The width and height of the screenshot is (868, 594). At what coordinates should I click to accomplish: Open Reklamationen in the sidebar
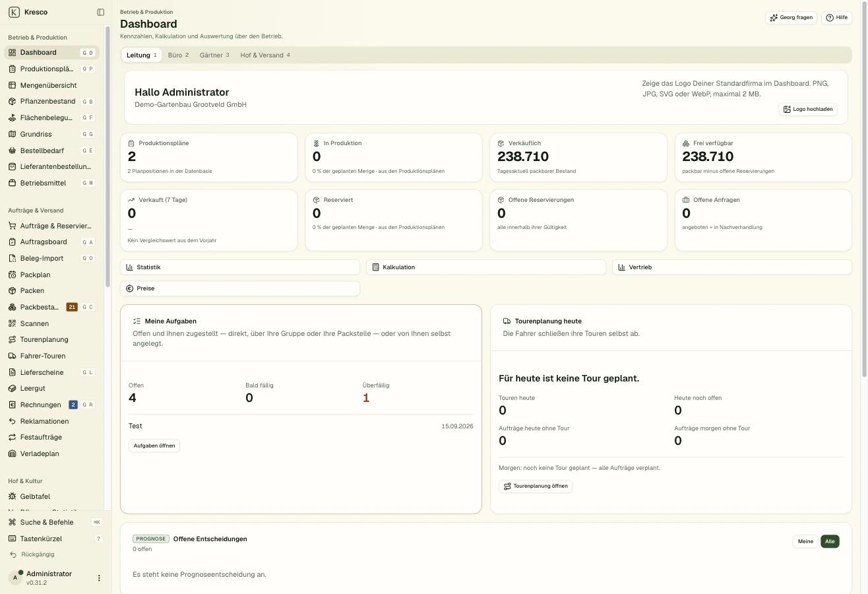(51, 421)
